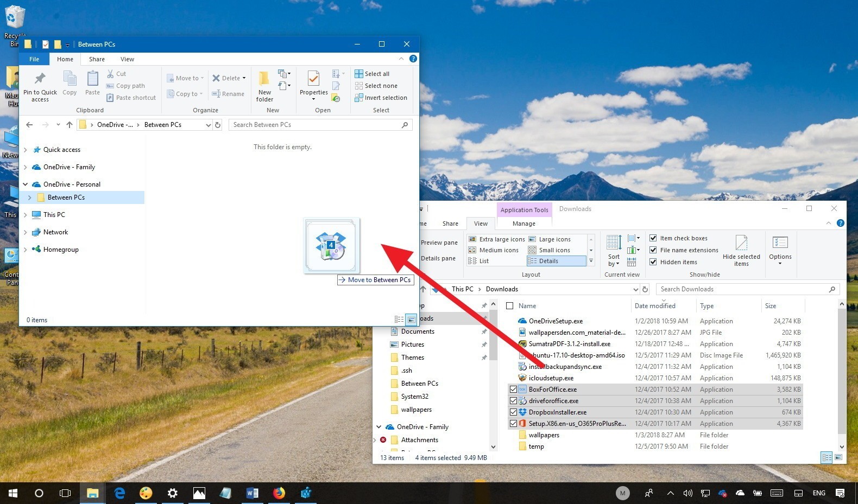858x504 pixels.
Task: Click the Paste ribbon icon
Action: coord(93,79)
